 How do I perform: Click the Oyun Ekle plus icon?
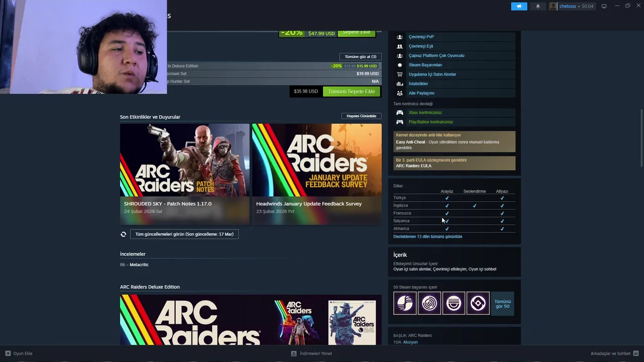coord(8,353)
